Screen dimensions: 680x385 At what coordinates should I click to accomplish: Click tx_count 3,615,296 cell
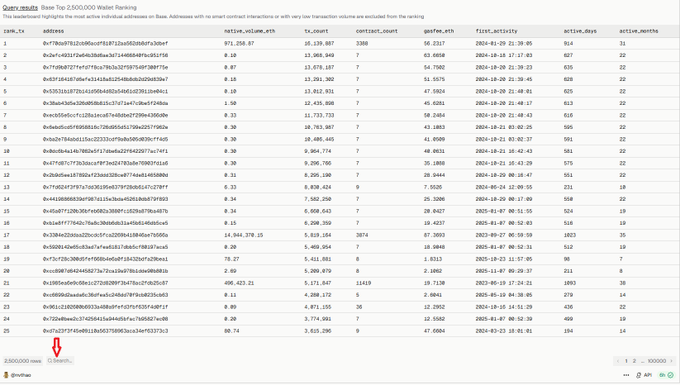[x=318, y=331]
